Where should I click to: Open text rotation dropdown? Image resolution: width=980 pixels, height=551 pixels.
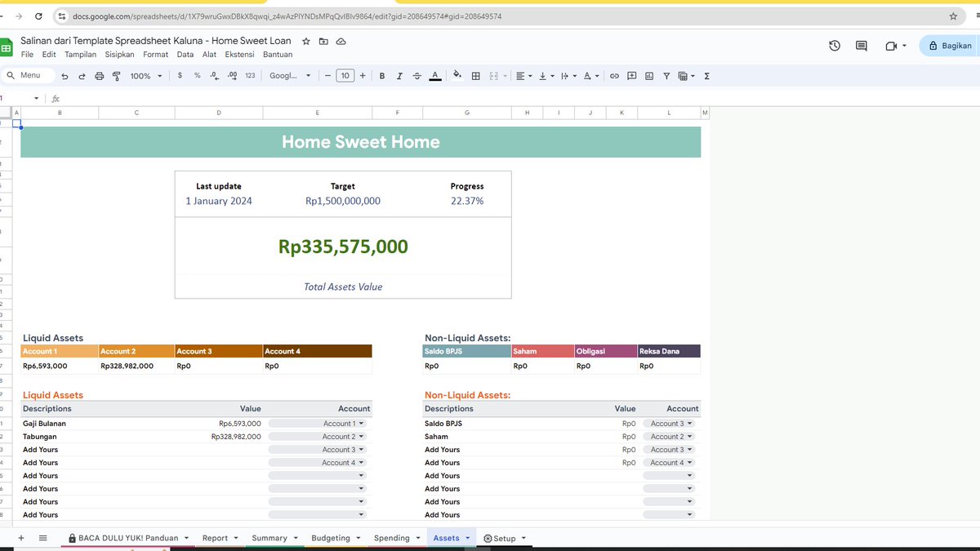tap(590, 76)
